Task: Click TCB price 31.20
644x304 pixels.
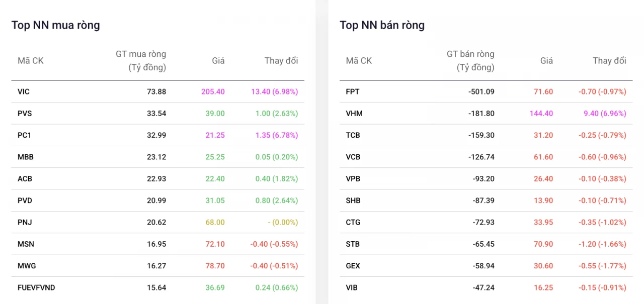Action: coord(543,135)
